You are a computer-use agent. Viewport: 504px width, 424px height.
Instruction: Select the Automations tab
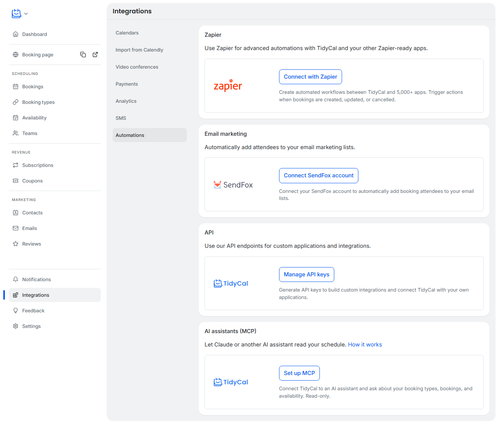150,135
